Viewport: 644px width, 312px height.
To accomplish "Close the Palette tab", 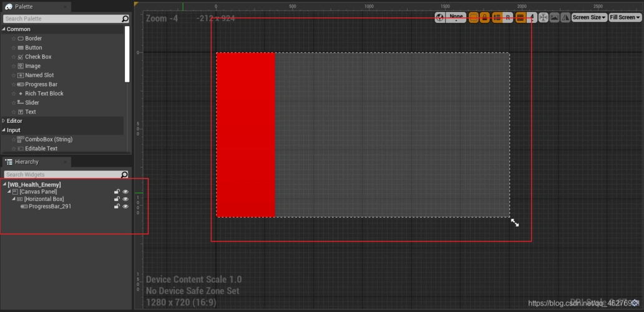I will coord(66,7).
